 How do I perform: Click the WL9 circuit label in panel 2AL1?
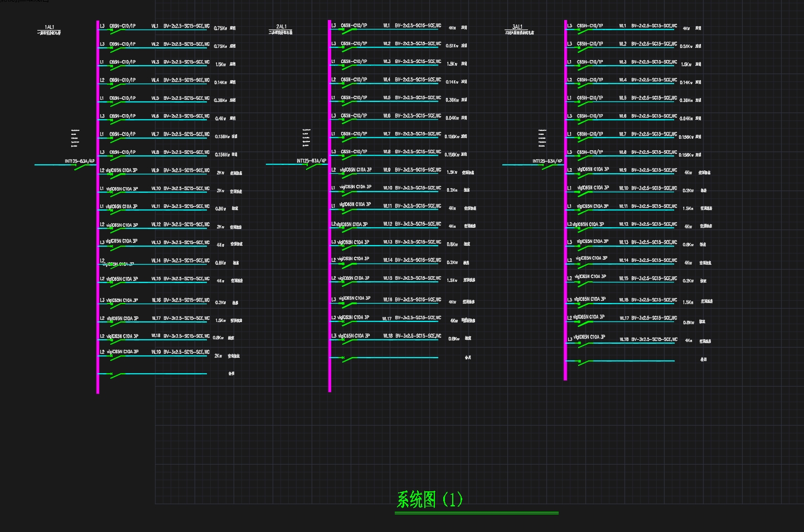coord(386,170)
